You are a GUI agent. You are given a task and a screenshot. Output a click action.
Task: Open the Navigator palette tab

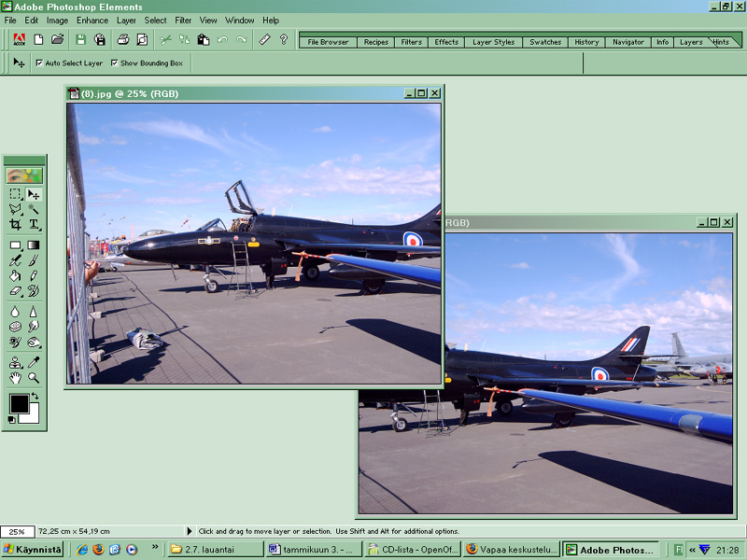tap(628, 42)
